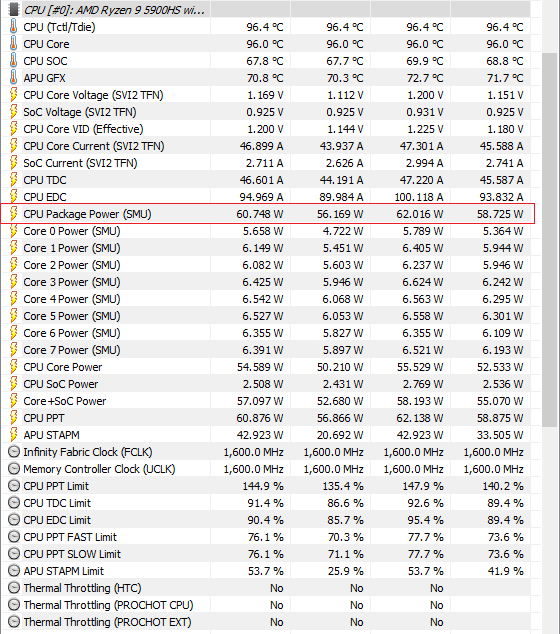The width and height of the screenshot is (560, 634).
Task: Click the 147.9 % CPU PPT Limit value
Action: (423, 486)
